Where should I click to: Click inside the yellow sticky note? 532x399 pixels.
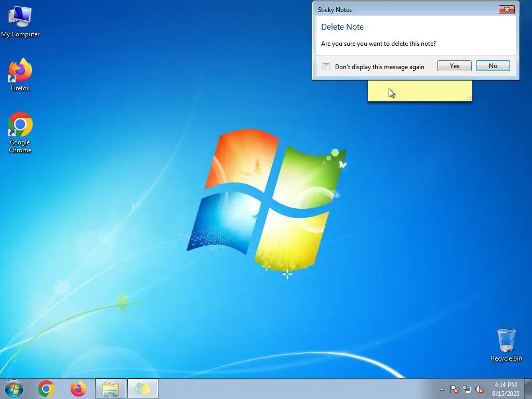tap(420, 91)
